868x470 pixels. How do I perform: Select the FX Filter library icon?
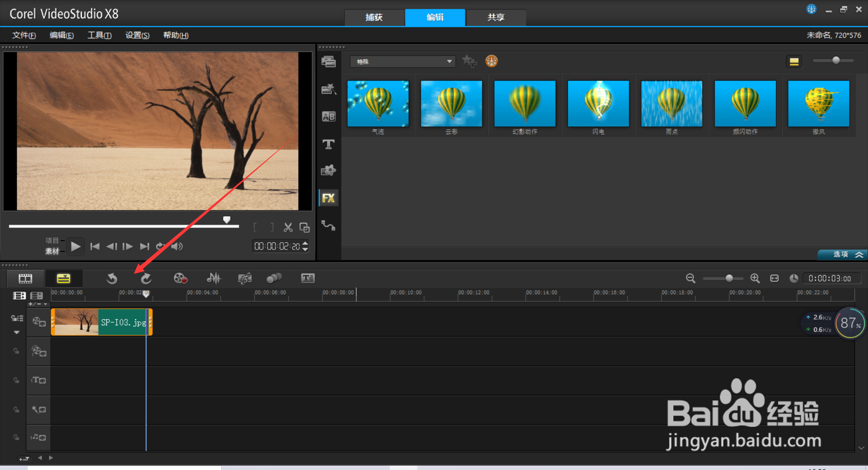tap(329, 198)
